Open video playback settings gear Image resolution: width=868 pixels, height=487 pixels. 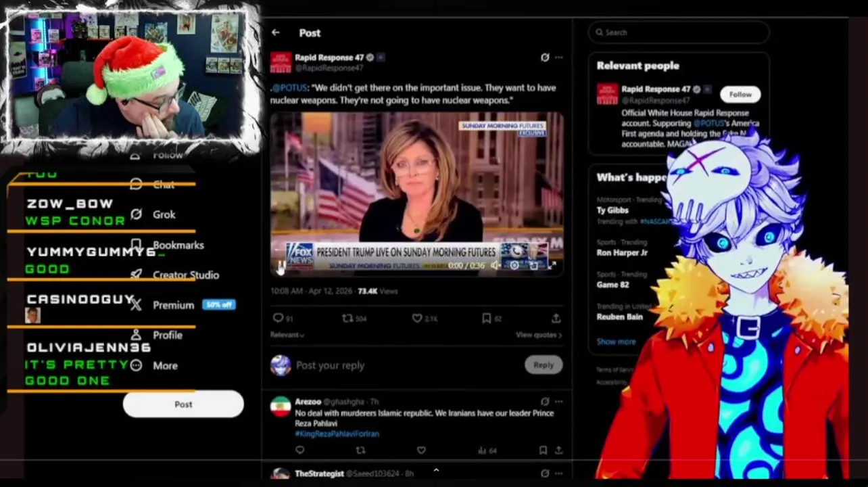[x=514, y=266]
